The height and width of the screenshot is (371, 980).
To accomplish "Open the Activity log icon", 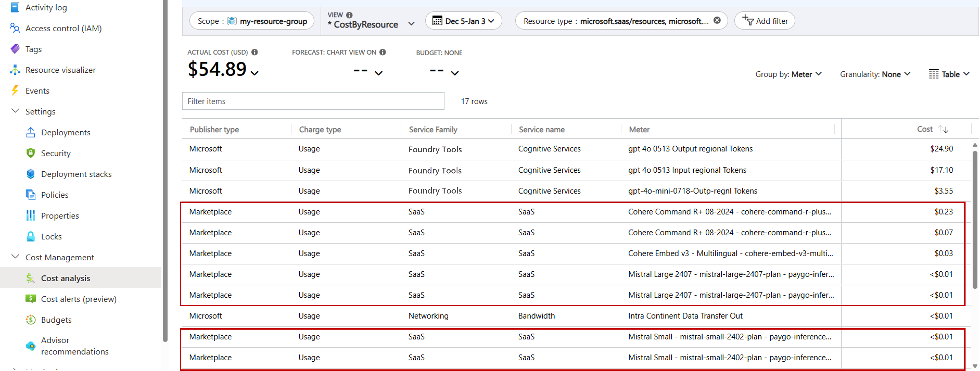I will pos(15,7).
